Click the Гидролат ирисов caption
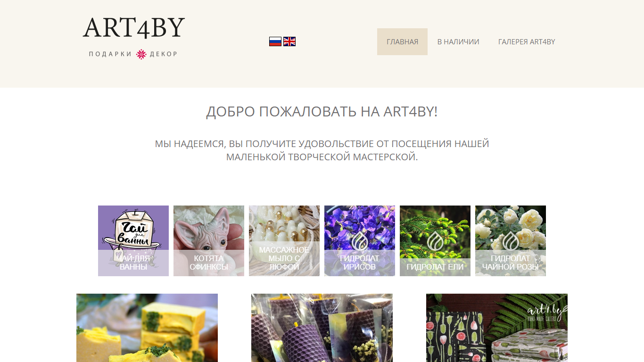 click(x=360, y=263)
